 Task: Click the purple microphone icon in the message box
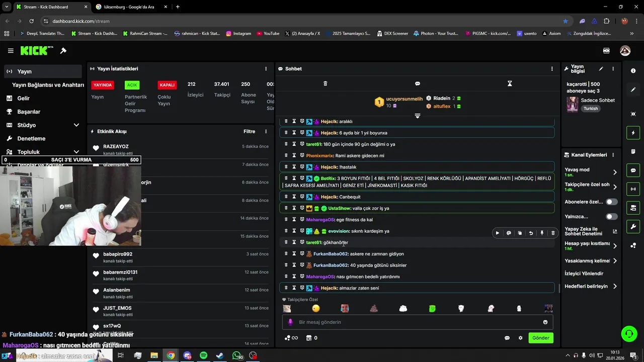(290, 322)
